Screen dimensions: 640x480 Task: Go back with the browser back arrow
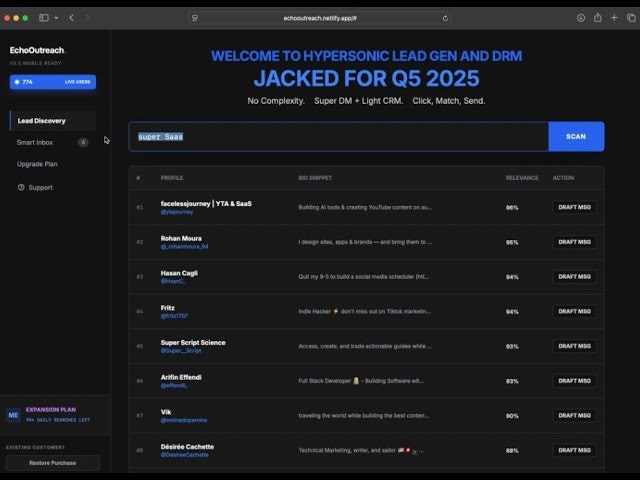click(x=71, y=18)
